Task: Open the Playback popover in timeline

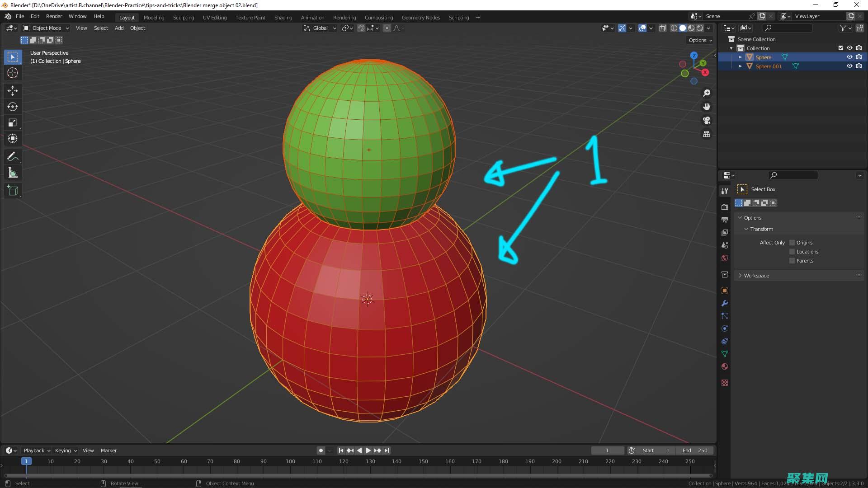Action: (37, 450)
